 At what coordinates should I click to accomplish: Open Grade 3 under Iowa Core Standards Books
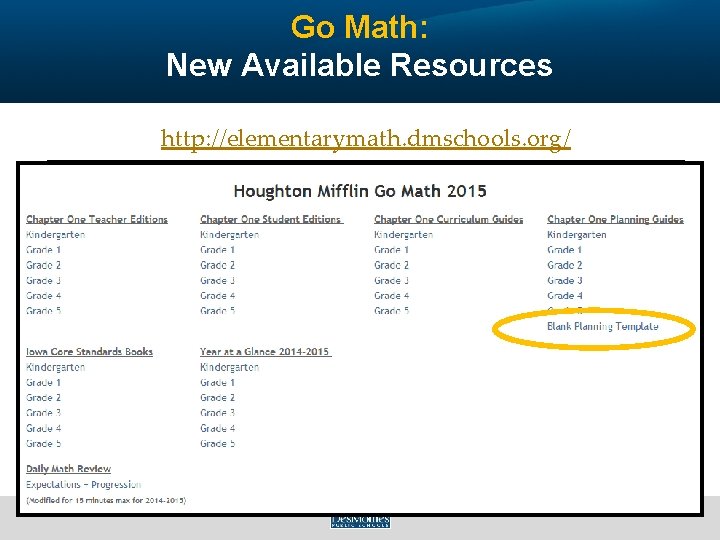(44, 413)
